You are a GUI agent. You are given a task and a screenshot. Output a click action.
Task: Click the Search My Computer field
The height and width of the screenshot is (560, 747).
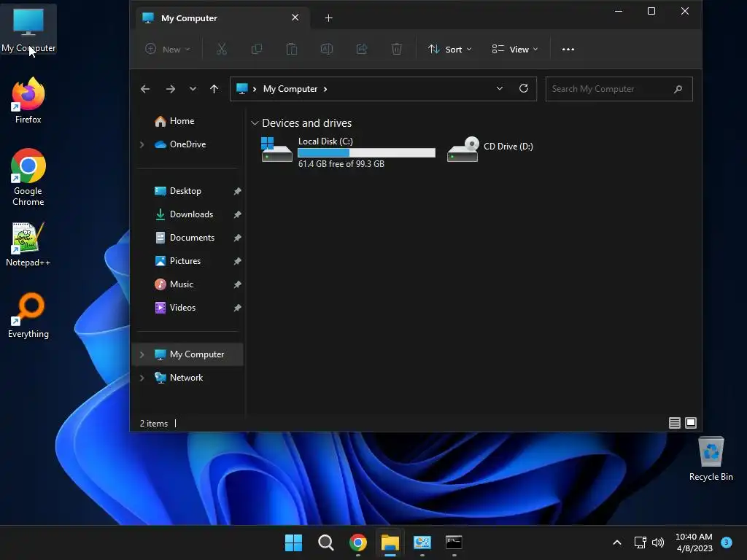tap(619, 89)
